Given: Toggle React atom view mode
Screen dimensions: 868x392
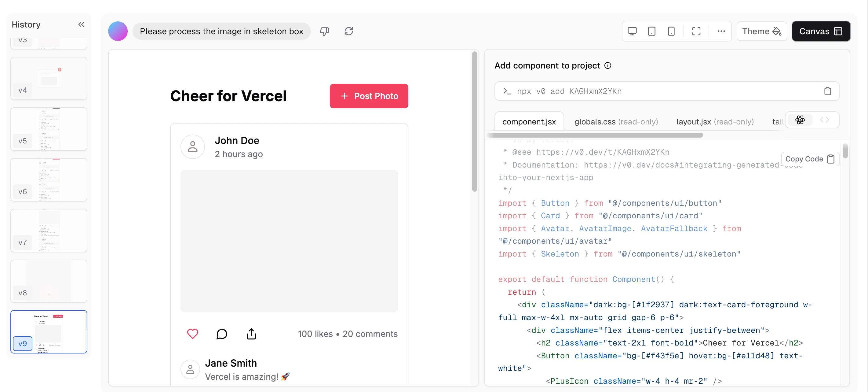Looking at the screenshot, I should click(800, 120).
